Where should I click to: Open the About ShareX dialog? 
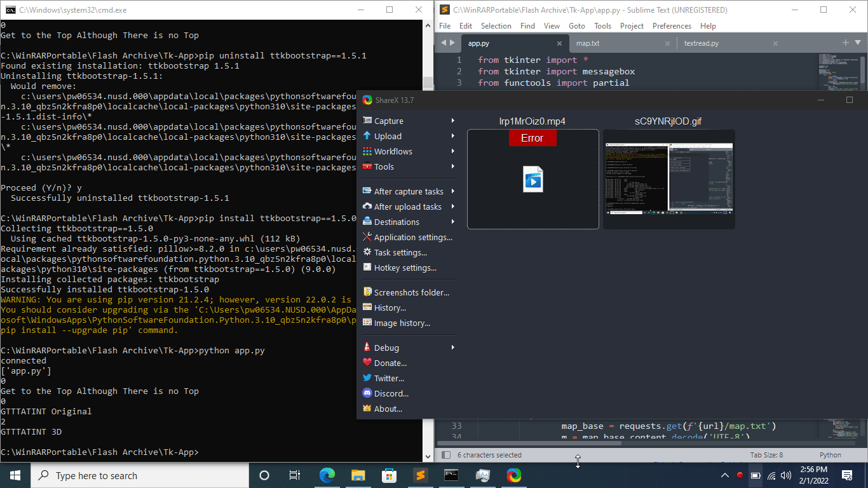(384, 409)
